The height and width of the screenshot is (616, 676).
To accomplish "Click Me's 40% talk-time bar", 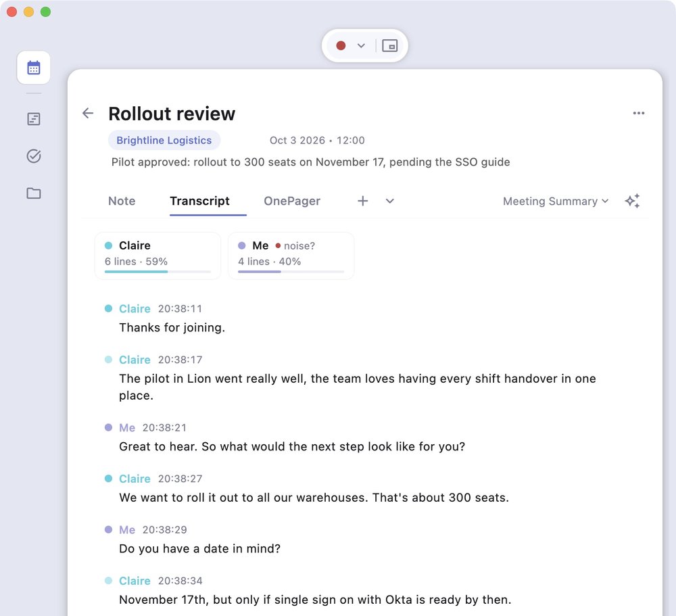I will pyautogui.click(x=291, y=272).
